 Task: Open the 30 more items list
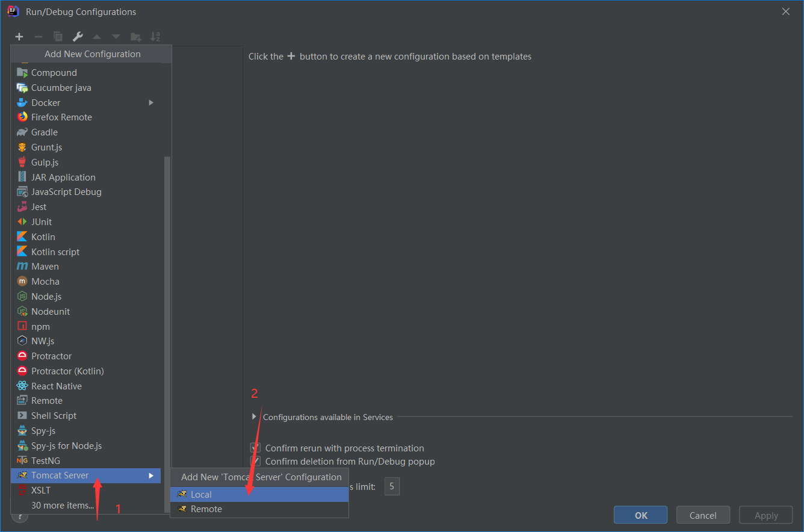point(63,506)
